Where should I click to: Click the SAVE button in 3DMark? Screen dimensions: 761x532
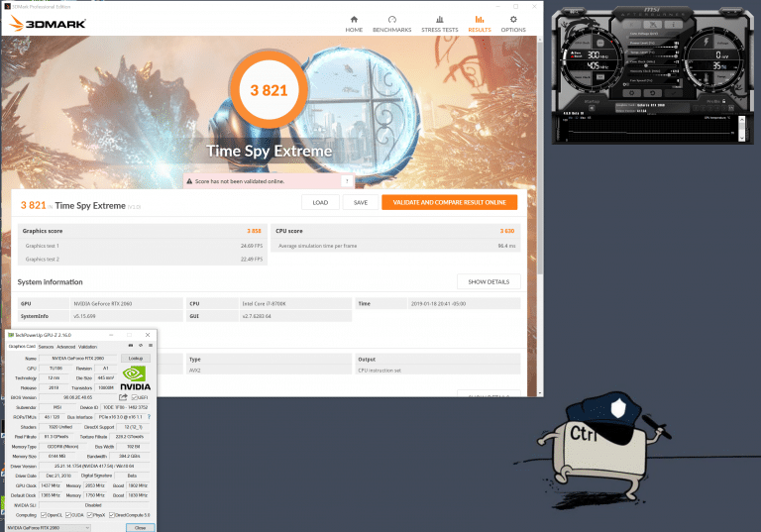[x=361, y=202]
